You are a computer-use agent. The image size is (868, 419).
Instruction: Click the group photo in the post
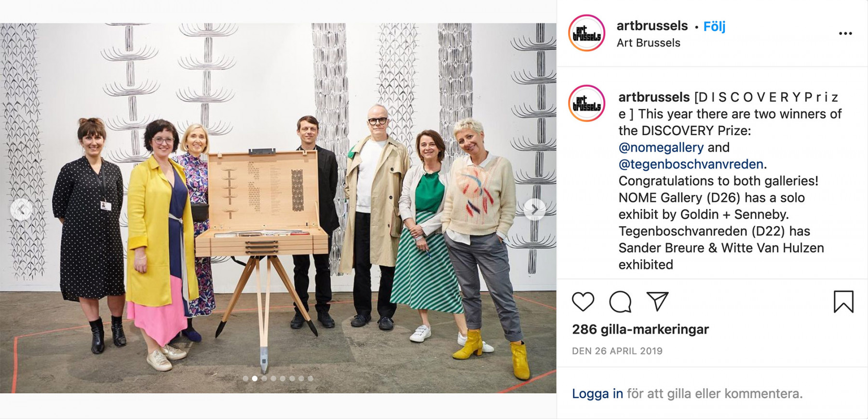[278, 208]
